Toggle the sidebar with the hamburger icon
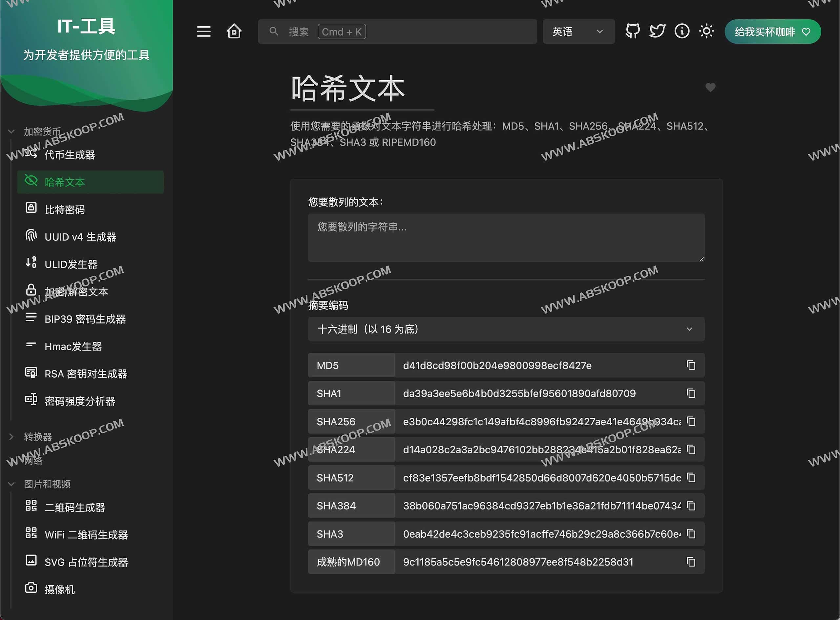840x620 pixels. pos(203,31)
